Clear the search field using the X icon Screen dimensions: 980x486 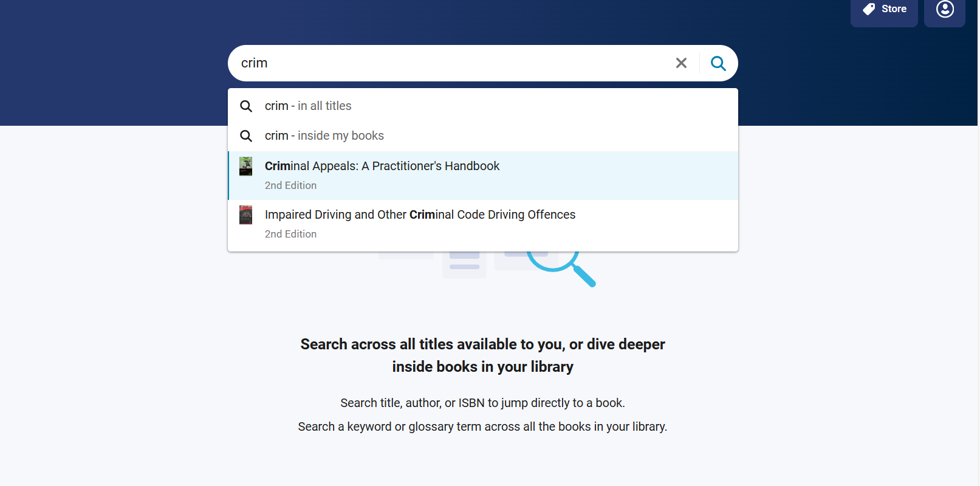tap(681, 63)
